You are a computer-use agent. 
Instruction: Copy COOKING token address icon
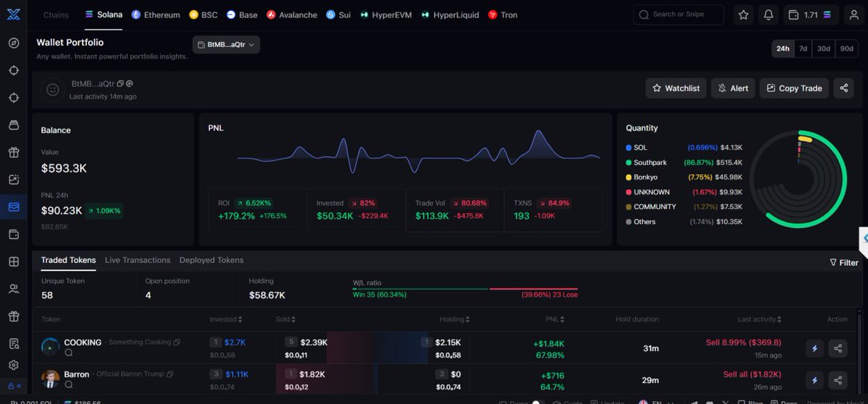176,342
